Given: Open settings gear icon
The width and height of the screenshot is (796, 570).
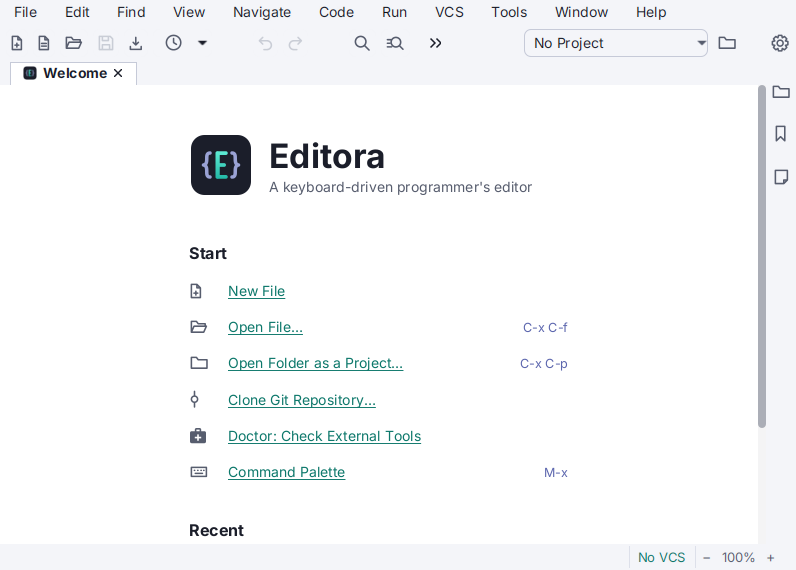Looking at the screenshot, I should coord(780,43).
